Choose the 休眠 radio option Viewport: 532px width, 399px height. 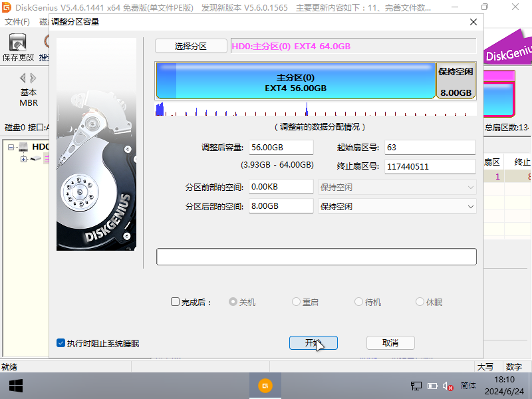[420, 302]
